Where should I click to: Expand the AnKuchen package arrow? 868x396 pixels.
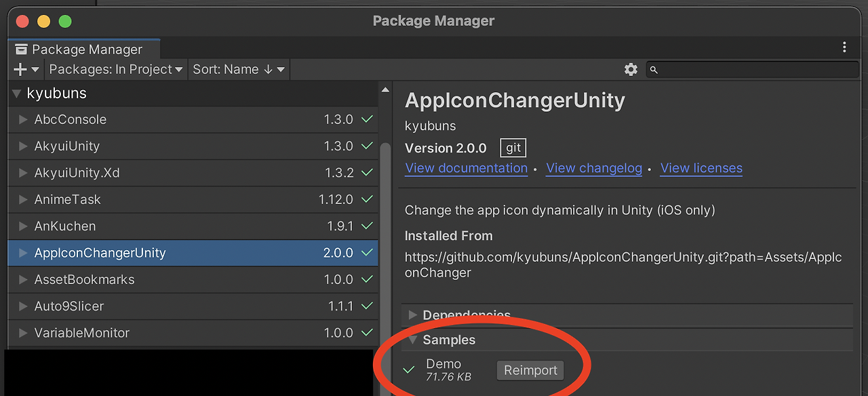(x=22, y=226)
